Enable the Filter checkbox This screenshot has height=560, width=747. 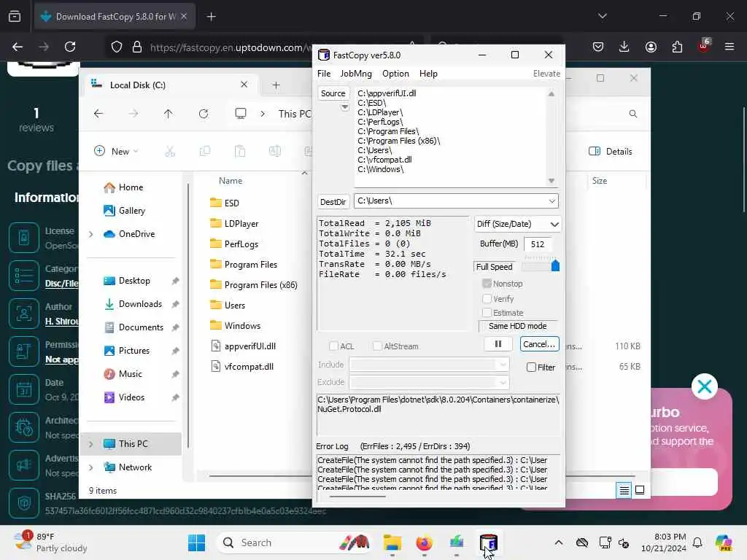coord(531,367)
